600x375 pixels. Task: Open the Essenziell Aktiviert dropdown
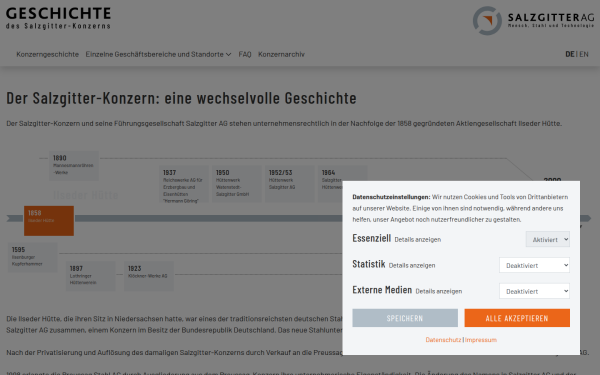pos(548,240)
